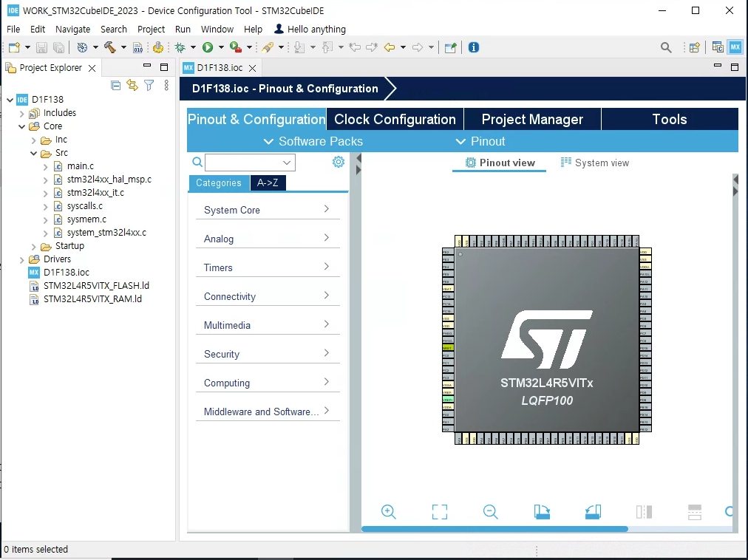Expand Middleware and Software category
Image resolution: width=748 pixels, height=560 pixels.
(268, 412)
